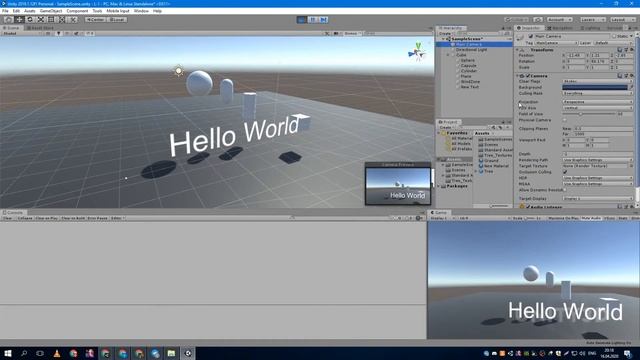Click the Directional Light sun gizmo in scene

point(178,71)
